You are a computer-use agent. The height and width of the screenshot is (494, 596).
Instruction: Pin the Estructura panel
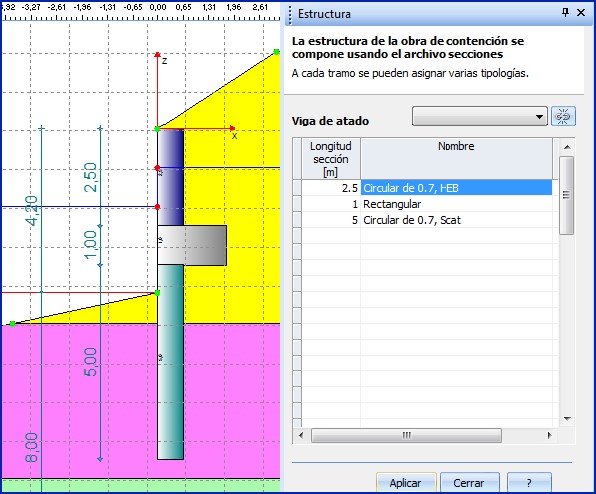pyautogui.click(x=565, y=13)
